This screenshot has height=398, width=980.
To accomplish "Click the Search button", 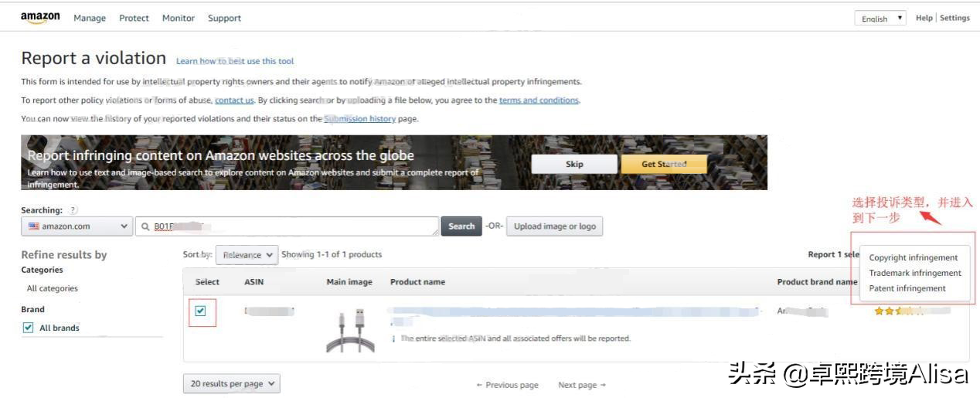I will tap(461, 226).
